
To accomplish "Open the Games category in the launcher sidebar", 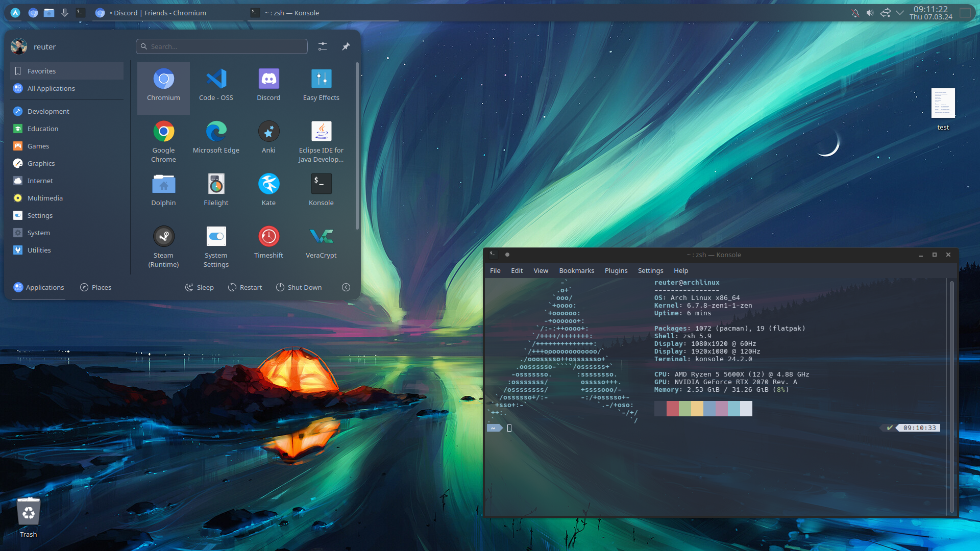I will (x=38, y=146).
